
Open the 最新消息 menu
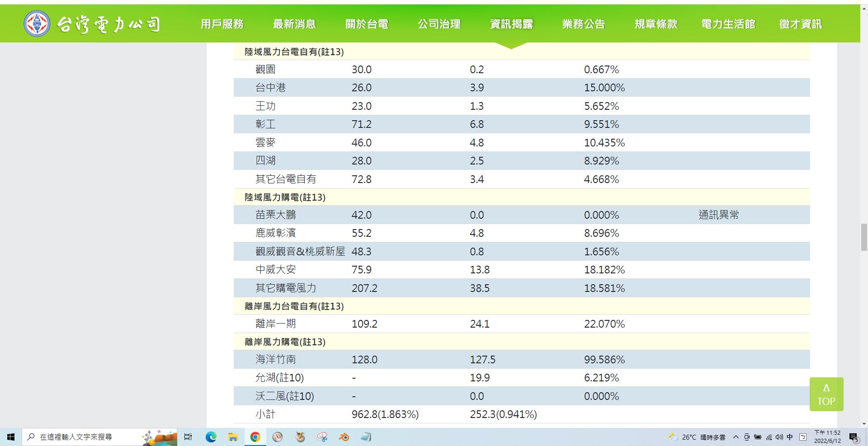click(294, 24)
